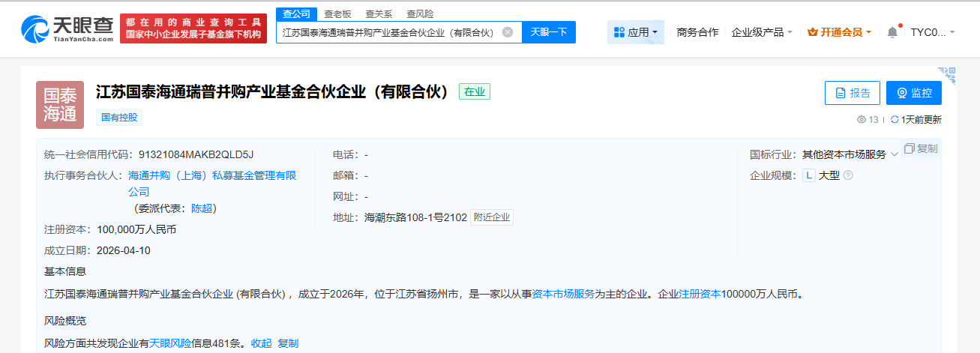Expand the 国标行业 chevron
The image size is (980, 353).
pyautogui.click(x=894, y=155)
